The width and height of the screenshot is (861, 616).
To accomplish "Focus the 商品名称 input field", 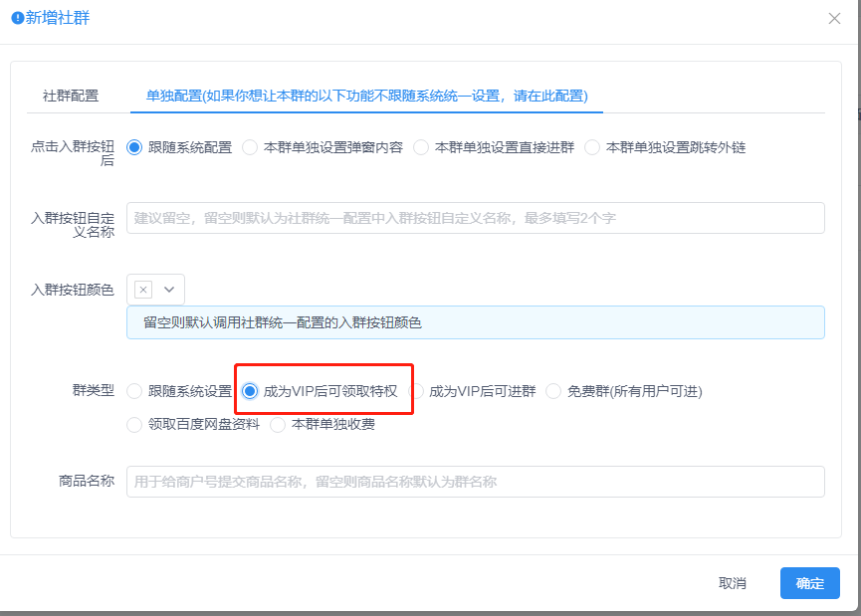I will 476,482.
